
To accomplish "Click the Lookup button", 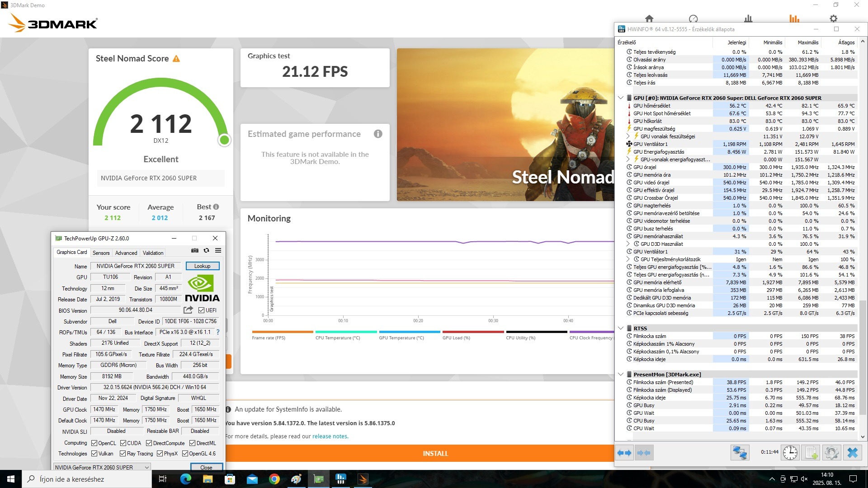I will coord(202,266).
